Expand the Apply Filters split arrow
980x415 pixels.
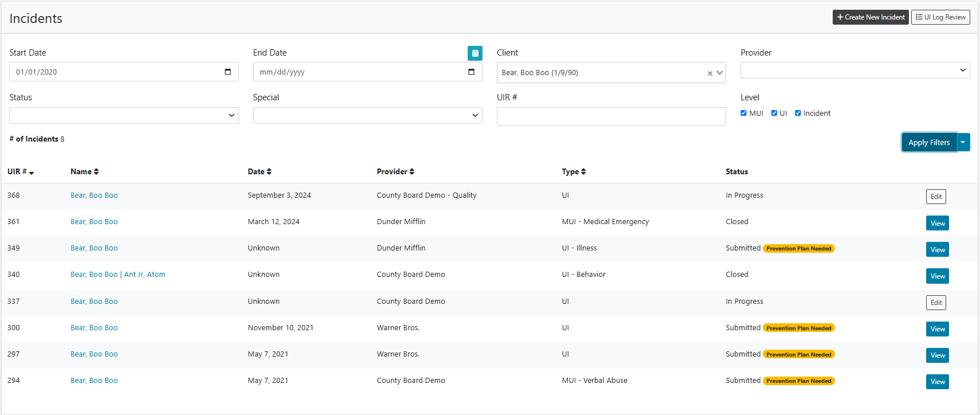[x=963, y=142]
